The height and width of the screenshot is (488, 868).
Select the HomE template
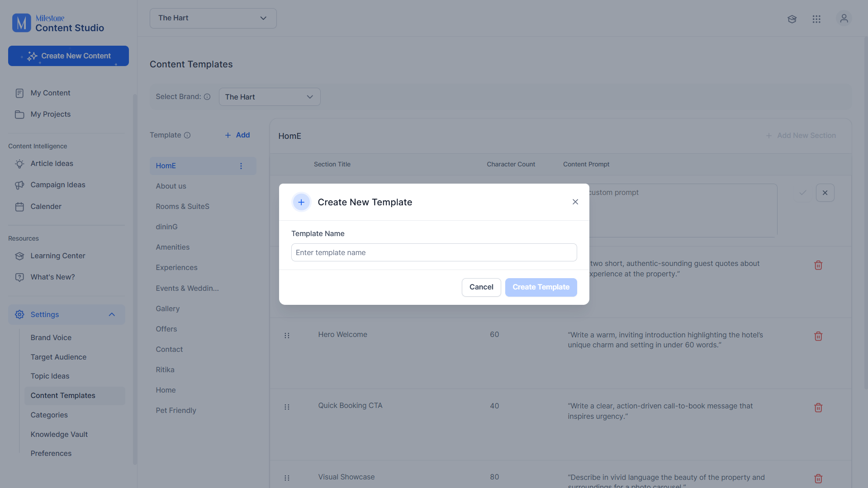tap(203, 166)
